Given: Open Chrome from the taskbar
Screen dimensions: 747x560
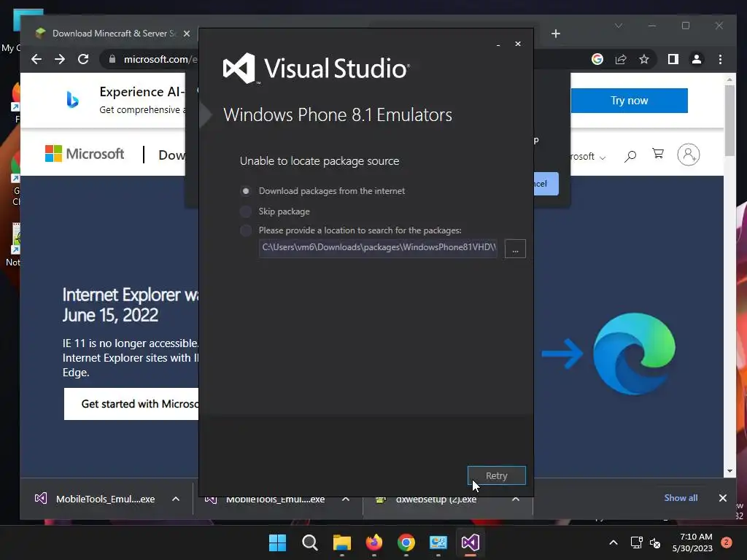Looking at the screenshot, I should [x=406, y=542].
